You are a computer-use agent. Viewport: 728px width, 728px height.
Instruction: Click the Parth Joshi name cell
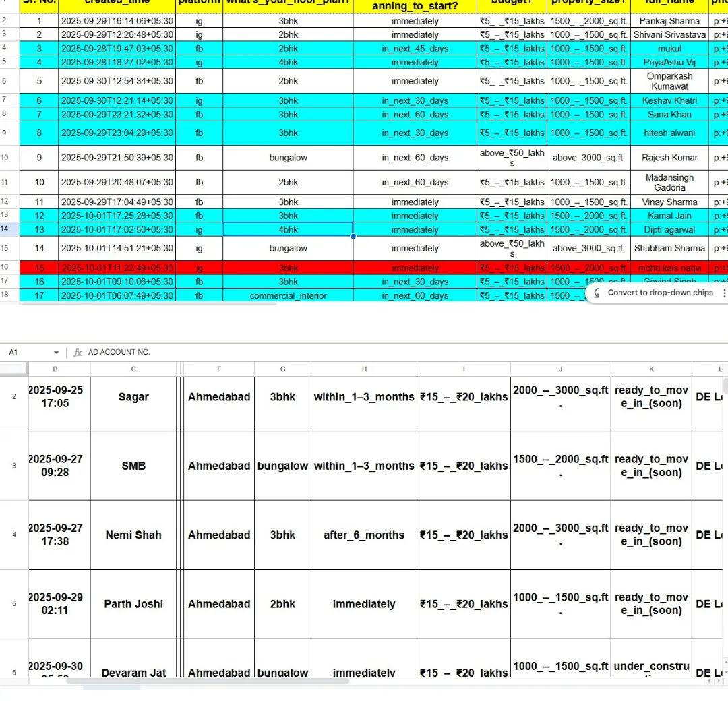coord(133,604)
